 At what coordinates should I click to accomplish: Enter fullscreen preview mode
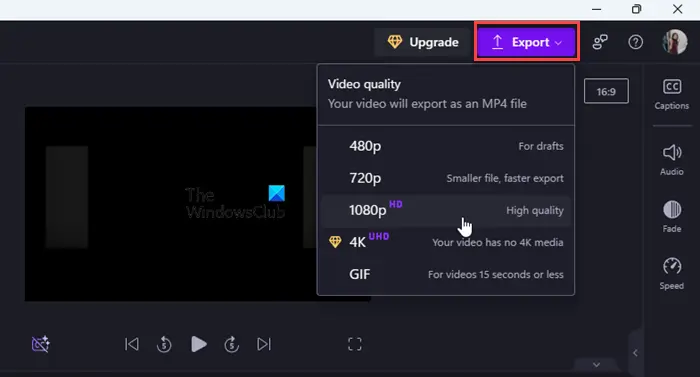pyautogui.click(x=355, y=344)
